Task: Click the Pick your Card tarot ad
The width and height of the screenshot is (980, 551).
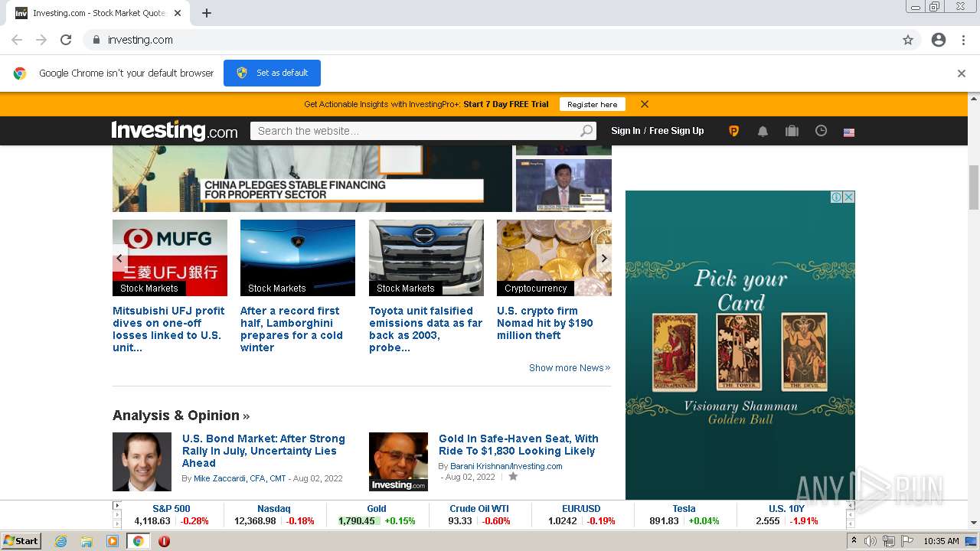Action: click(740, 345)
